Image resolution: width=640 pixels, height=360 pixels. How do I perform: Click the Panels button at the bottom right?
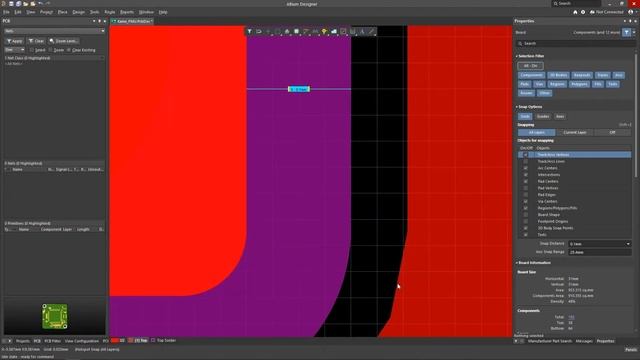click(x=631, y=350)
